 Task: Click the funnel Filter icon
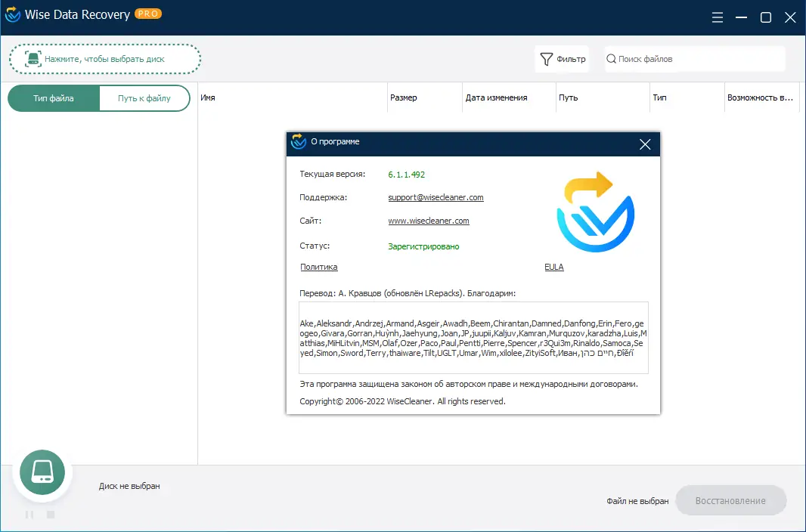tap(547, 59)
